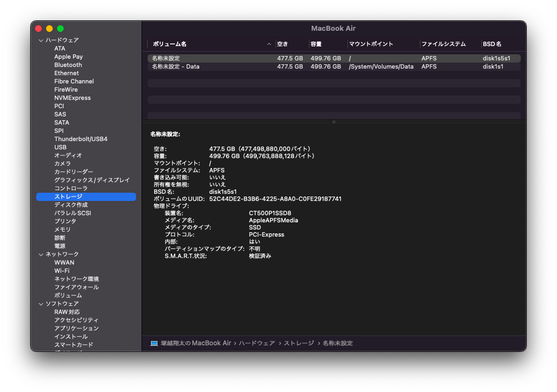
Task: Open アプリケーション software list
Action: [76, 328]
